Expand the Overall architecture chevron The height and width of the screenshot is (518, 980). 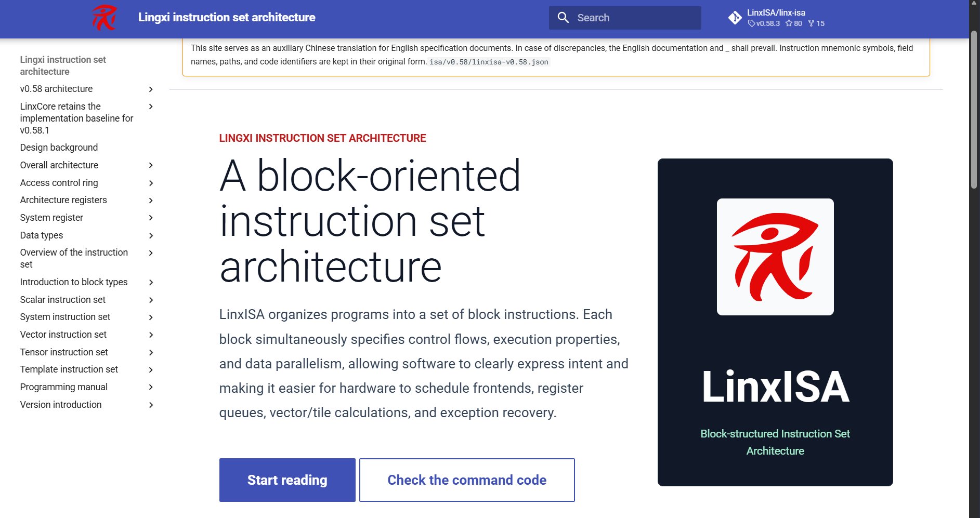point(151,165)
